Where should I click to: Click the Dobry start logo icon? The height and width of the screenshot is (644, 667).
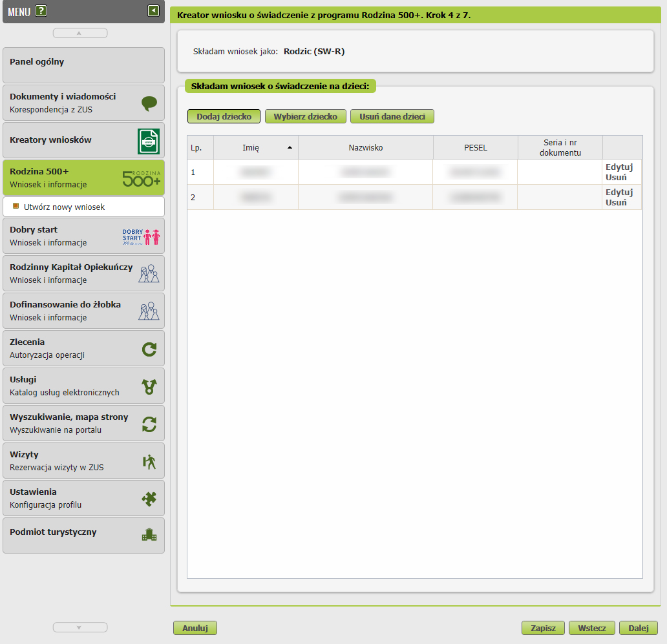[x=142, y=236]
